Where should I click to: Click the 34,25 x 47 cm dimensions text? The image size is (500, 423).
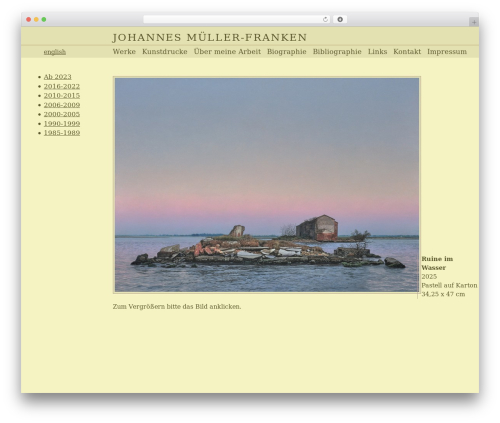click(443, 294)
